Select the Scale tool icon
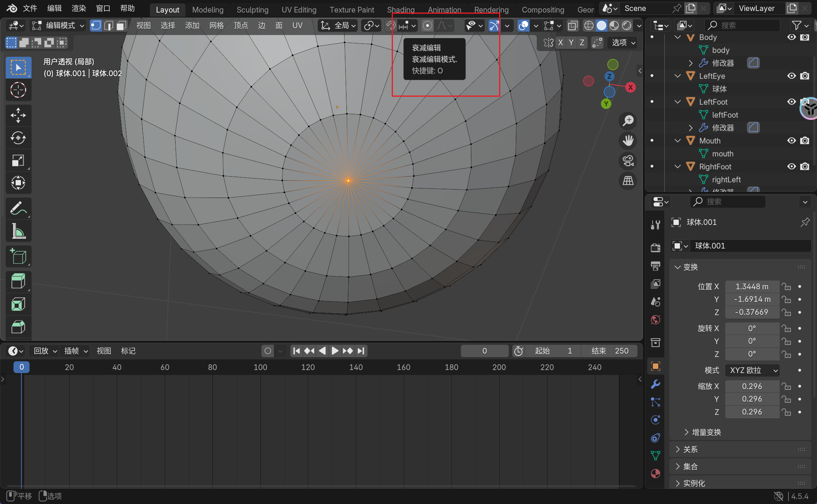The image size is (817, 504). point(18,160)
